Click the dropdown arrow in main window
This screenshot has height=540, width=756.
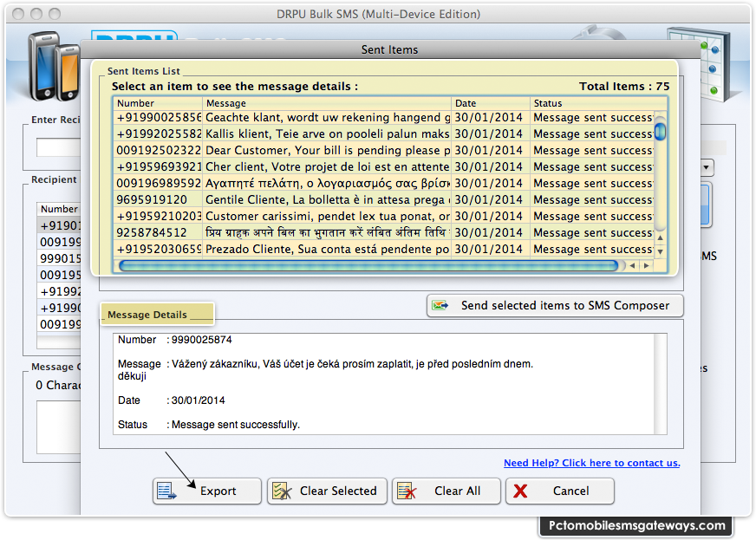[706, 168]
